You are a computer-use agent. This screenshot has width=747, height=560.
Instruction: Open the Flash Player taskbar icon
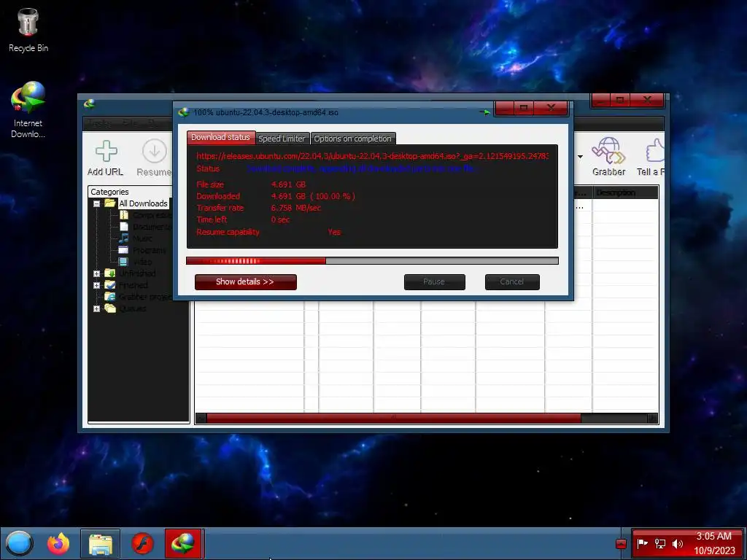pyautogui.click(x=142, y=543)
